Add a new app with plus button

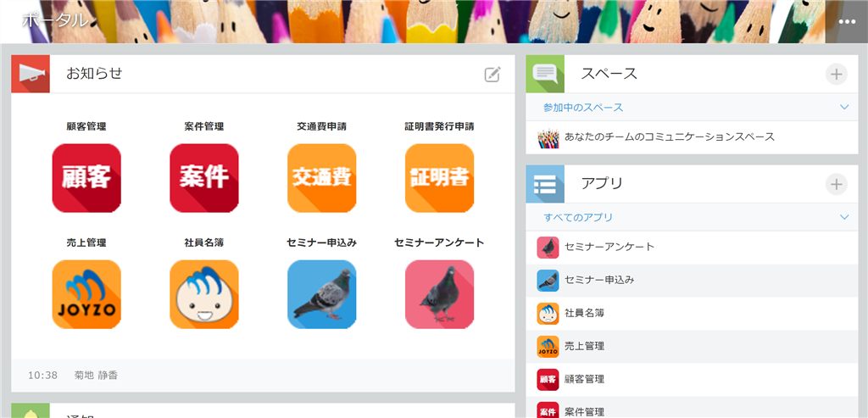[837, 184]
